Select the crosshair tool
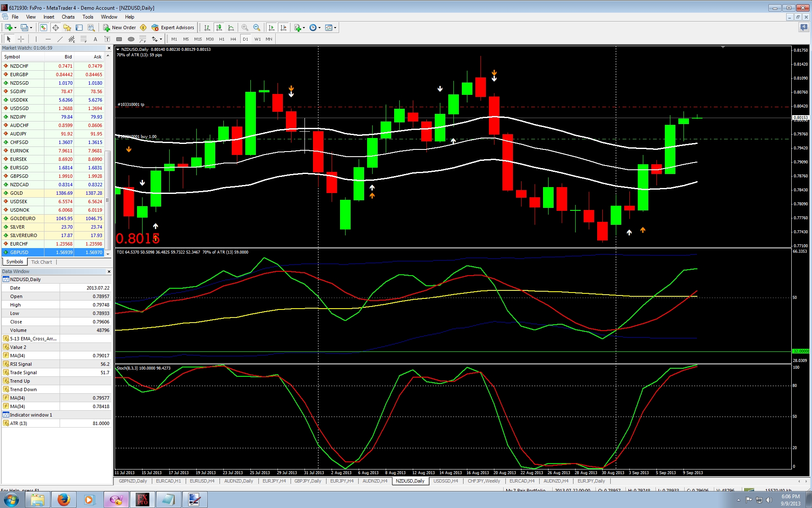This screenshot has width=812, height=508. (21, 39)
